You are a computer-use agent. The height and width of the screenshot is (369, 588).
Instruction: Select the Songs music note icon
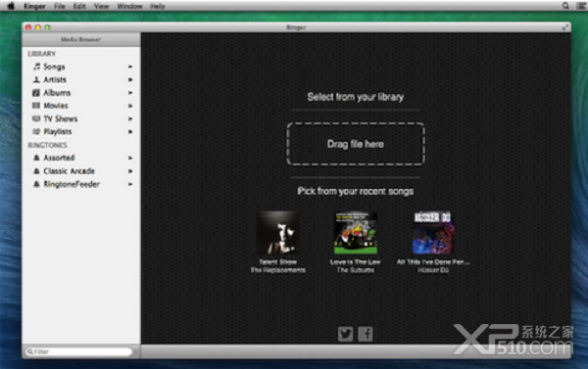pyautogui.click(x=36, y=67)
